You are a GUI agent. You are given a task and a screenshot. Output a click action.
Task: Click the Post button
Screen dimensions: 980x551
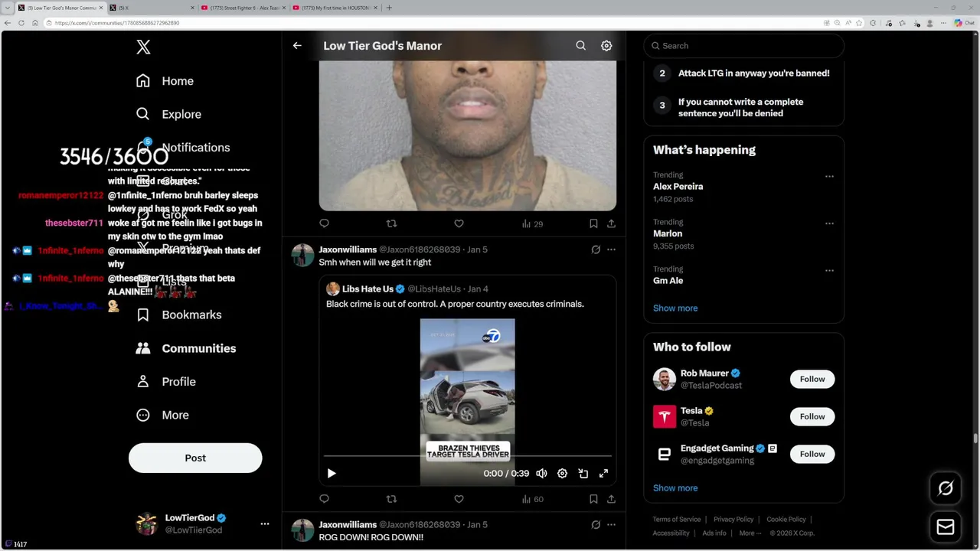click(195, 458)
